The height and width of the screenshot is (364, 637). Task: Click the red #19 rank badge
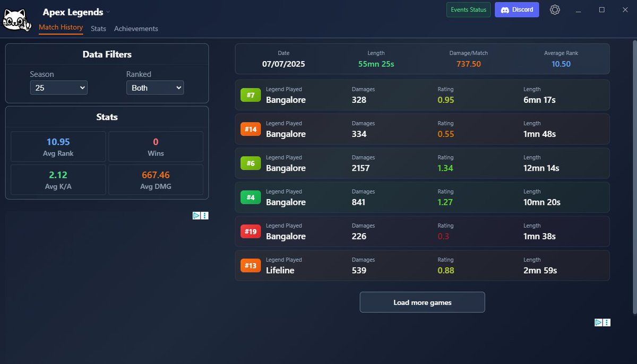[251, 231]
